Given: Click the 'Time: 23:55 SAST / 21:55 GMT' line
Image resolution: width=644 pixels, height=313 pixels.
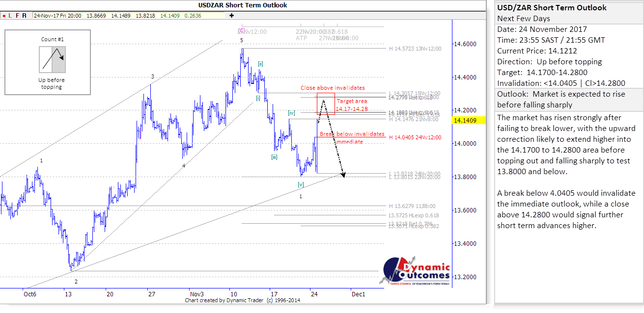Looking at the screenshot, I should tap(551, 40).
